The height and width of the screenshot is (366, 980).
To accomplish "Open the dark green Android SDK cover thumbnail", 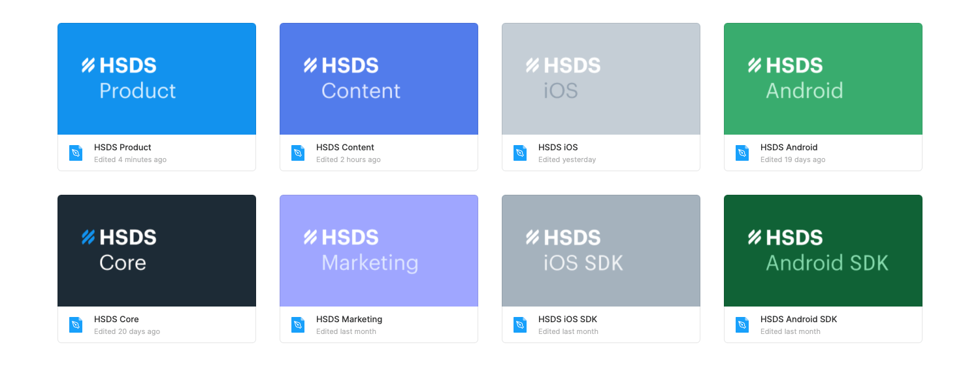I will pyautogui.click(x=823, y=250).
